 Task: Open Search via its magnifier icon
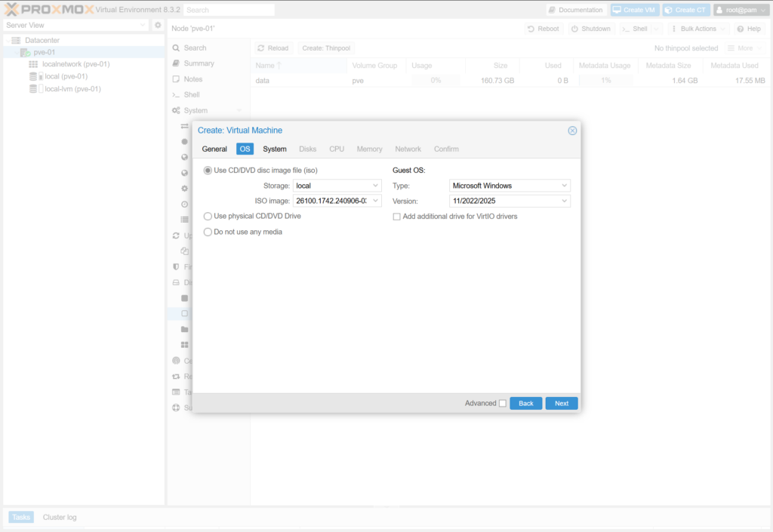(176, 48)
